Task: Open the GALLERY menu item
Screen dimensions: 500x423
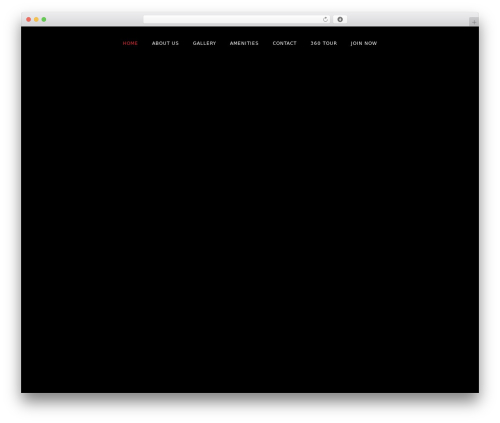Action: (204, 43)
